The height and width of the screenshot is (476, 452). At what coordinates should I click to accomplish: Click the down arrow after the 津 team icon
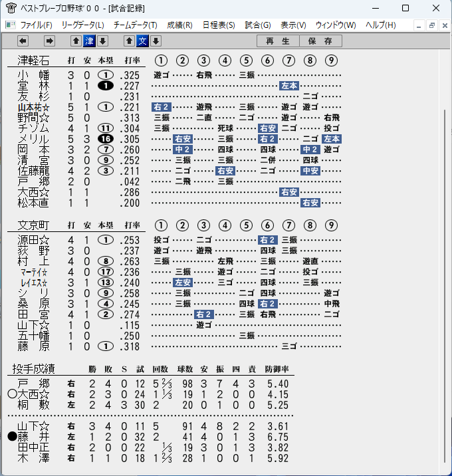[x=102, y=41]
